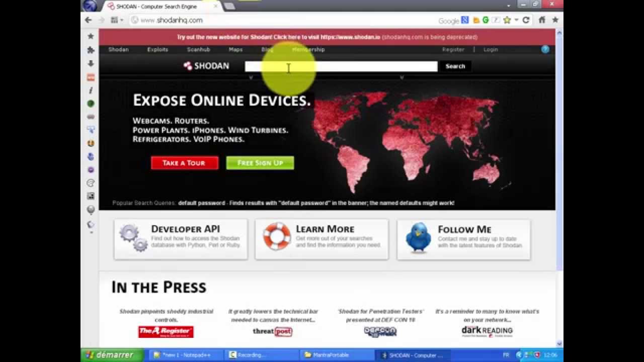Click the browser back arrow
The width and height of the screenshot is (644, 362).
tap(89, 20)
